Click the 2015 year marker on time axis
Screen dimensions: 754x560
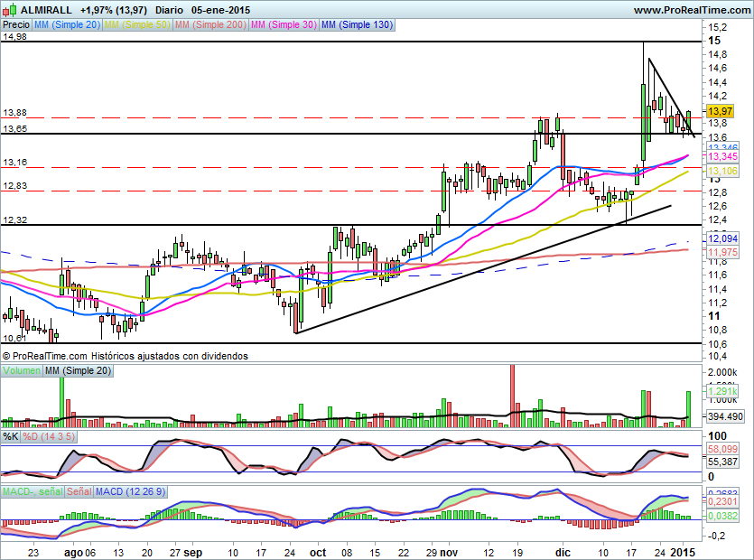click(683, 553)
